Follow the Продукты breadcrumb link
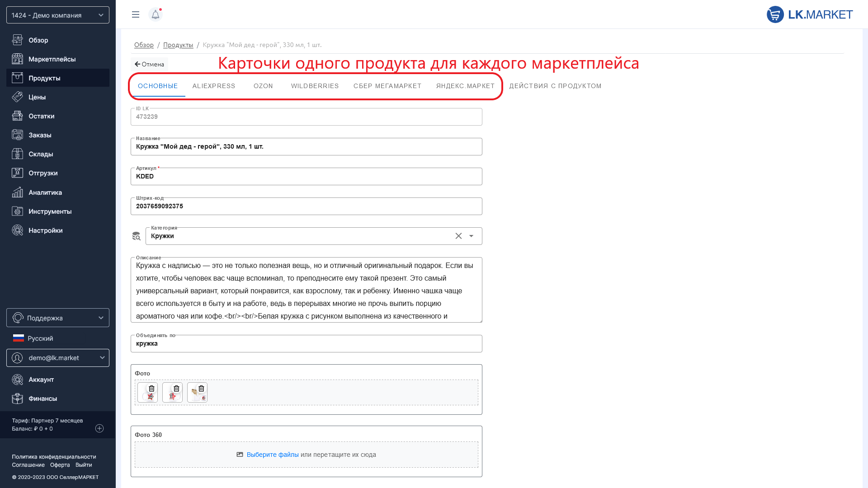Screen dimensions: 868x488 pos(178,45)
